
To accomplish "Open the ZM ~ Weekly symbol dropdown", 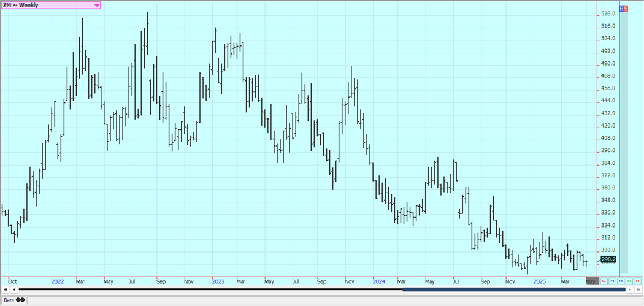I will (50, 5).
